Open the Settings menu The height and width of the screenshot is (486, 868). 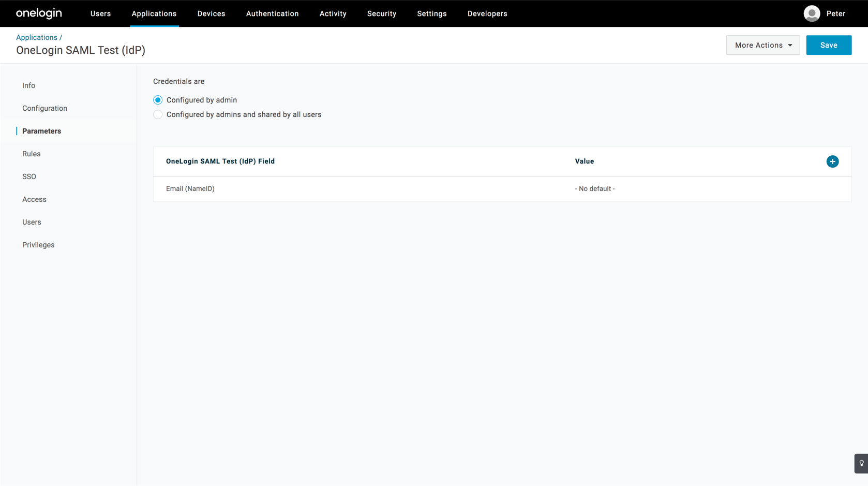point(431,13)
